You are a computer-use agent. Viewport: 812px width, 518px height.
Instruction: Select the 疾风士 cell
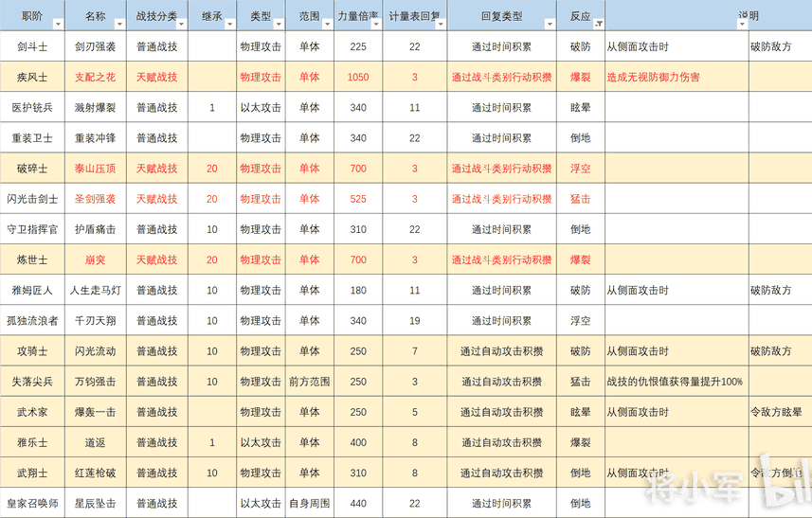32,77
